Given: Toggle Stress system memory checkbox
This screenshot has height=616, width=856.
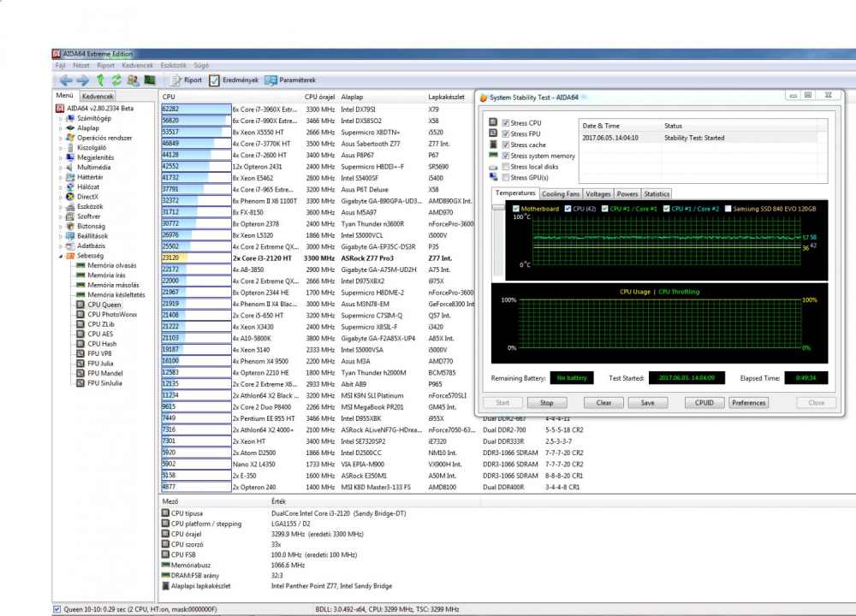Looking at the screenshot, I should [506, 156].
